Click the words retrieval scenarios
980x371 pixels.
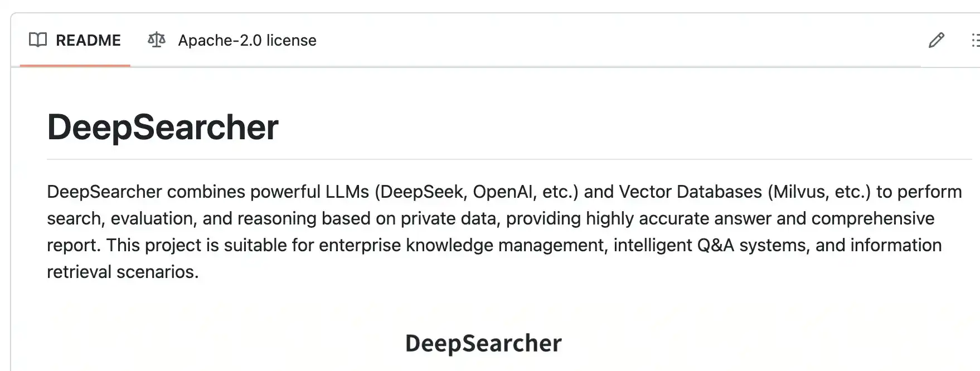[123, 272]
